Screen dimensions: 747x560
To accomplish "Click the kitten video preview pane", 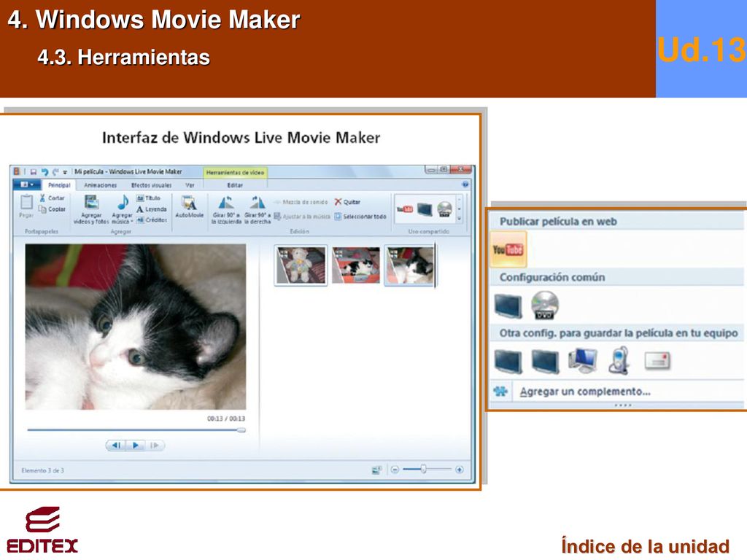I will tap(136, 327).
